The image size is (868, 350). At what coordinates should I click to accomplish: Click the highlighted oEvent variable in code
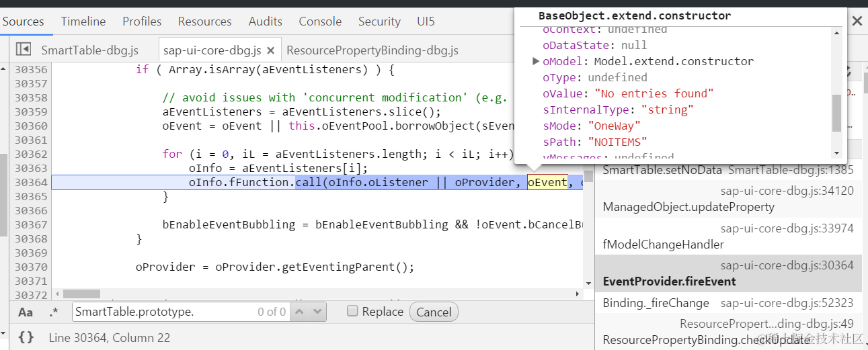547,182
